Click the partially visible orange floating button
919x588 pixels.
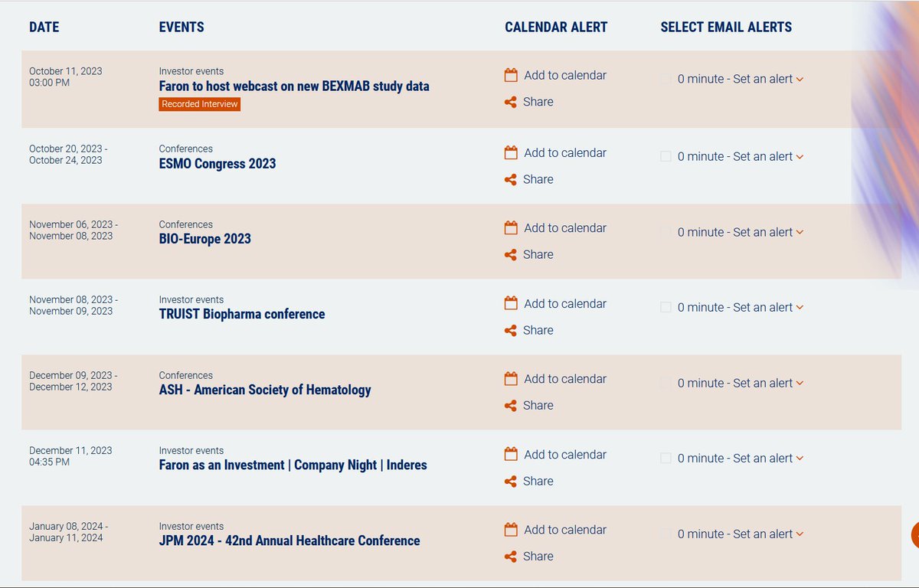pos(915,535)
